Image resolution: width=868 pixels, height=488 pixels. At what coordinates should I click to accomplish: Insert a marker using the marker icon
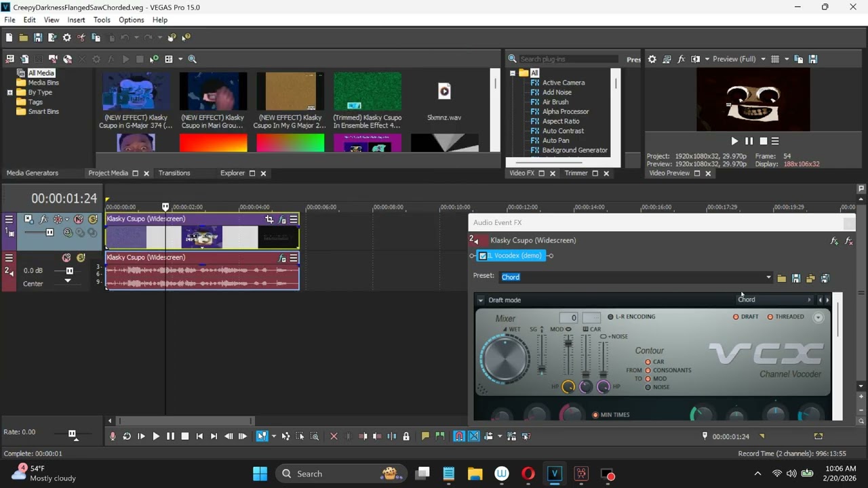pyautogui.click(x=425, y=436)
